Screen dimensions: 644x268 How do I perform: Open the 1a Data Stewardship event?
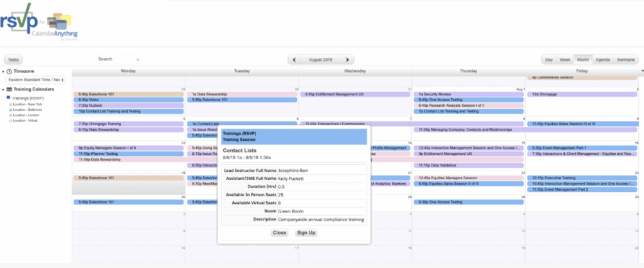pos(242,94)
